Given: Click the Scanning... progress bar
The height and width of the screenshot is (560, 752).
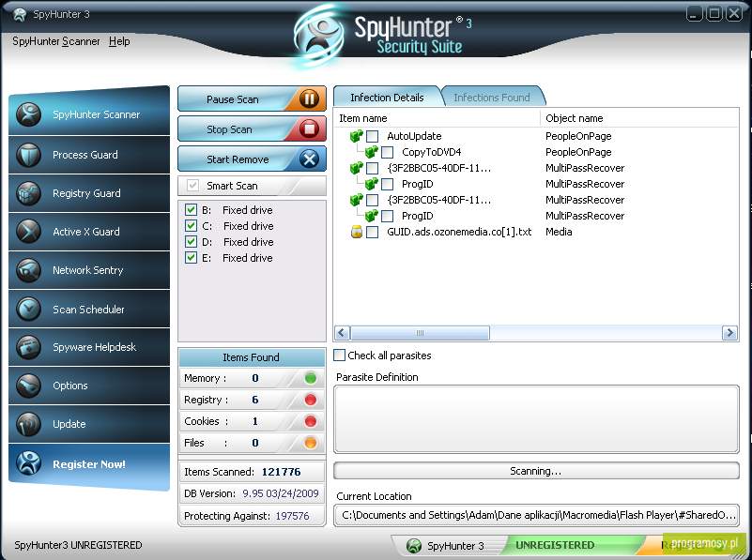Looking at the screenshot, I should point(536,471).
